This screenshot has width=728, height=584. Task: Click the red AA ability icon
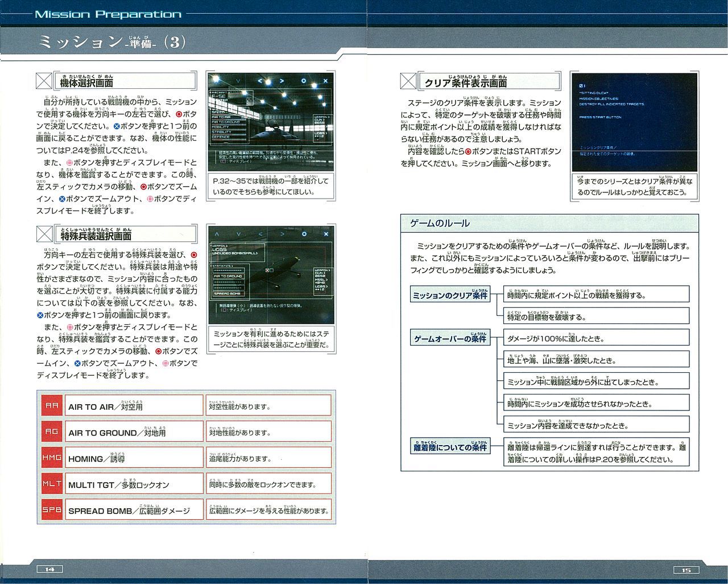point(52,405)
